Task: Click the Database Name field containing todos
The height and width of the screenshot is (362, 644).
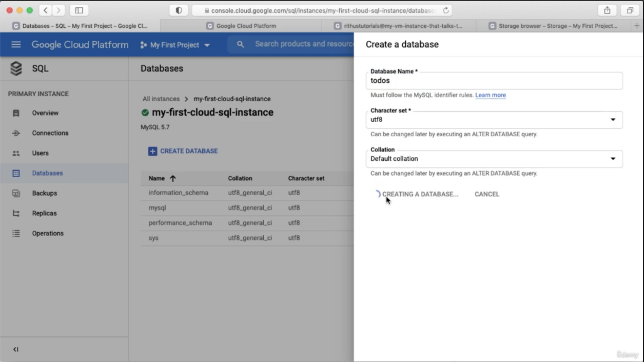Action: pos(494,81)
